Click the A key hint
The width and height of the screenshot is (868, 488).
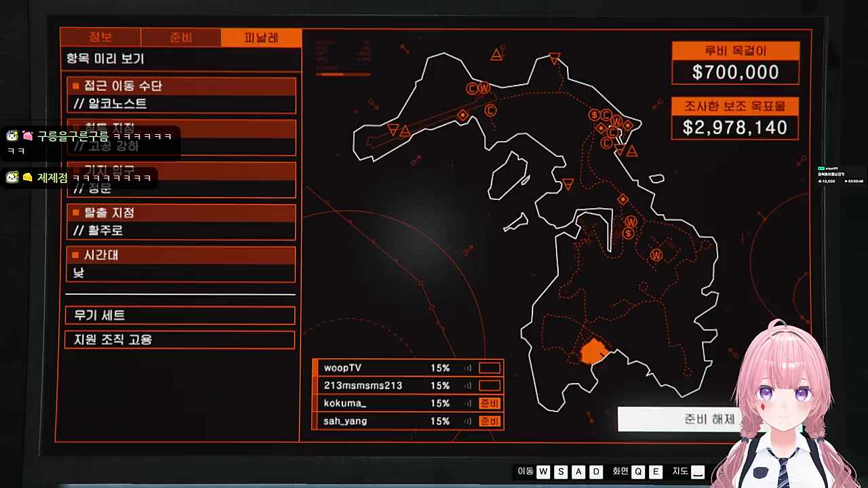(578, 472)
